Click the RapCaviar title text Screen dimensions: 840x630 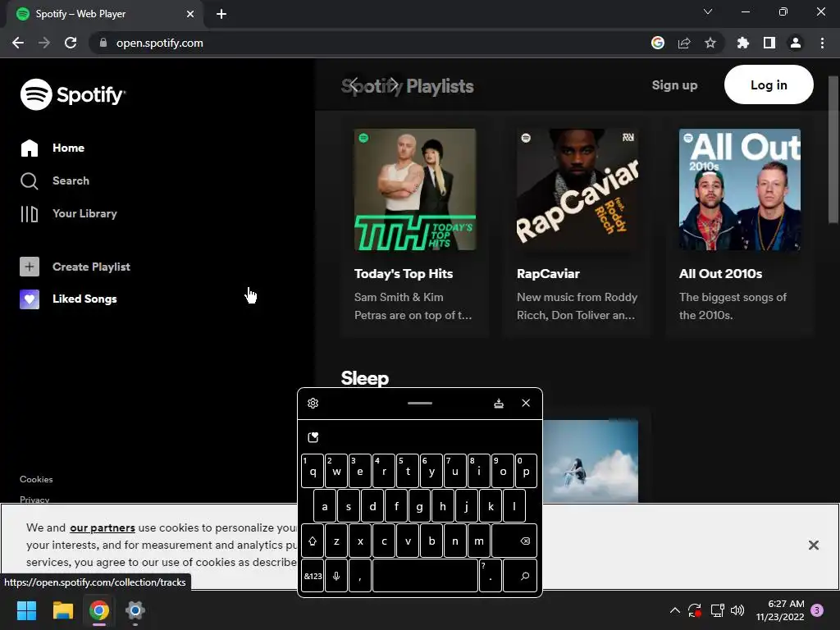point(548,274)
